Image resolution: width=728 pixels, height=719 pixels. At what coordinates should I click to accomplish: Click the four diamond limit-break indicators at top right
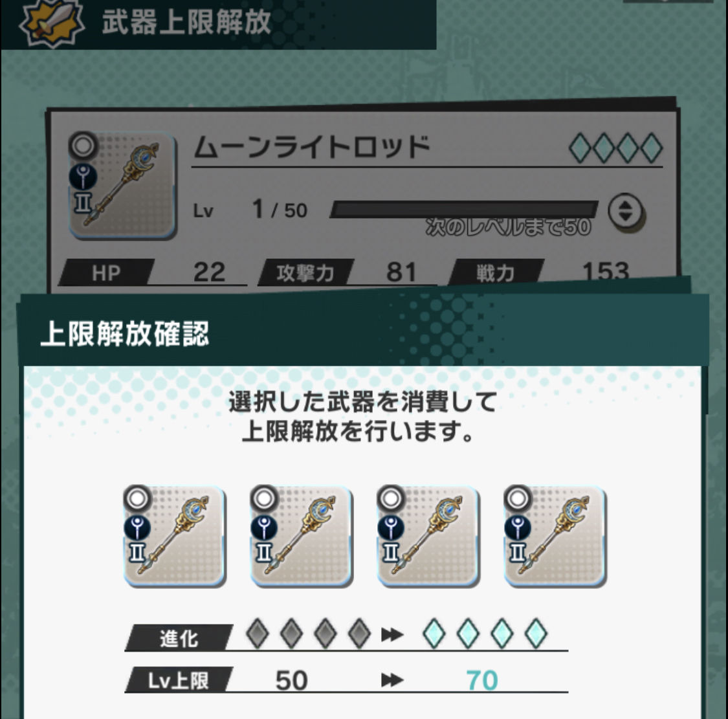pyautogui.click(x=615, y=148)
